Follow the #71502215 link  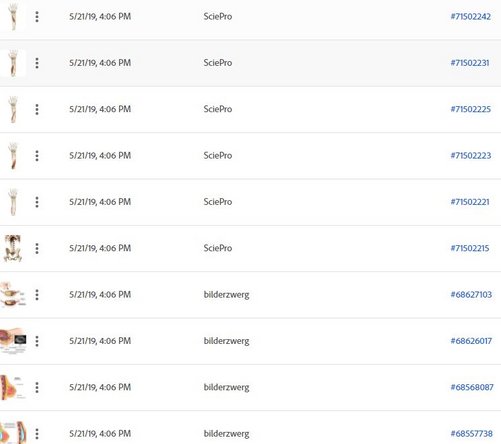tap(470, 248)
